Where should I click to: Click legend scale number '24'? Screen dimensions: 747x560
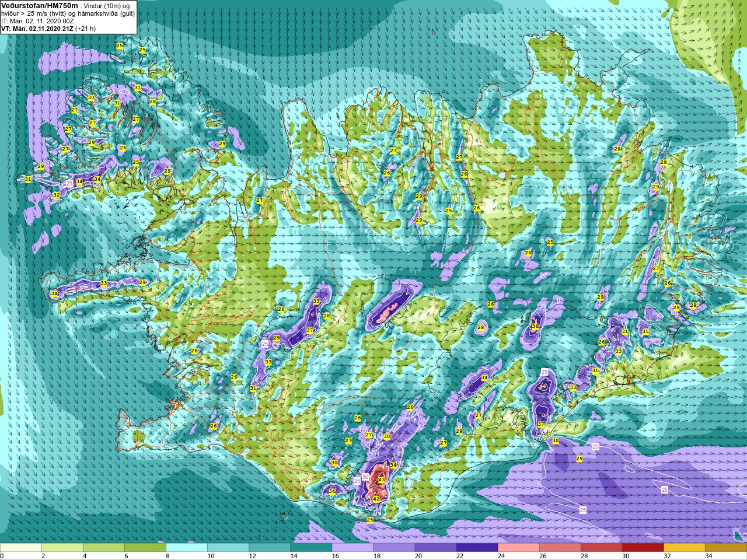point(501,556)
